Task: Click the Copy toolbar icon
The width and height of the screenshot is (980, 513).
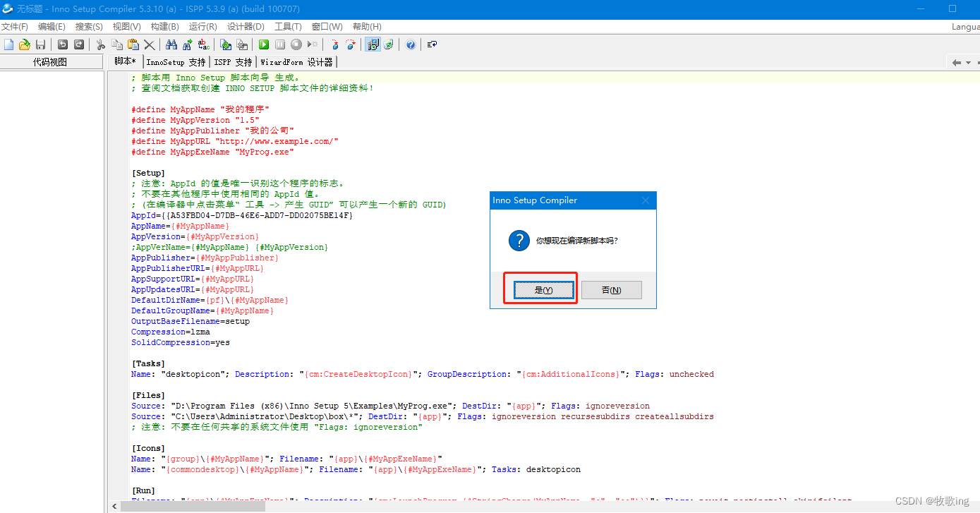Action: tap(116, 44)
